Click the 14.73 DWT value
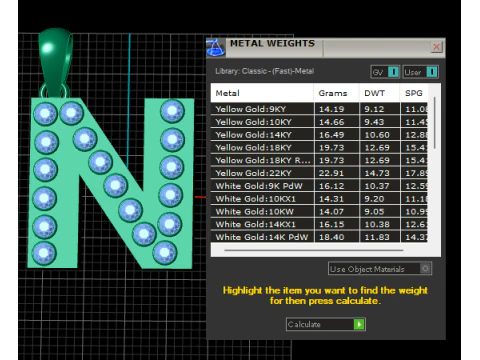The image size is (480, 360). point(377,173)
